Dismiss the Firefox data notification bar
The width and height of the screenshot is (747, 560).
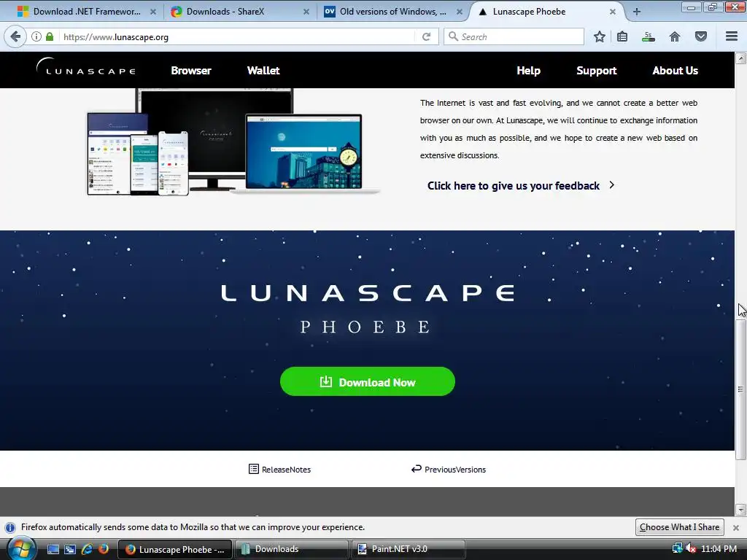[x=735, y=528]
